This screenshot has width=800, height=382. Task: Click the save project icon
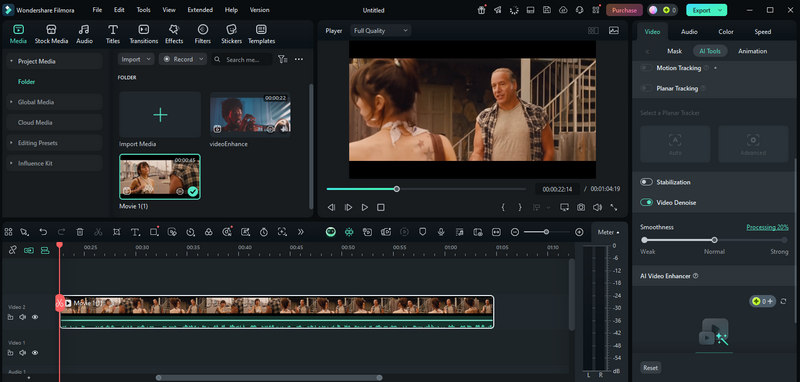click(x=546, y=10)
